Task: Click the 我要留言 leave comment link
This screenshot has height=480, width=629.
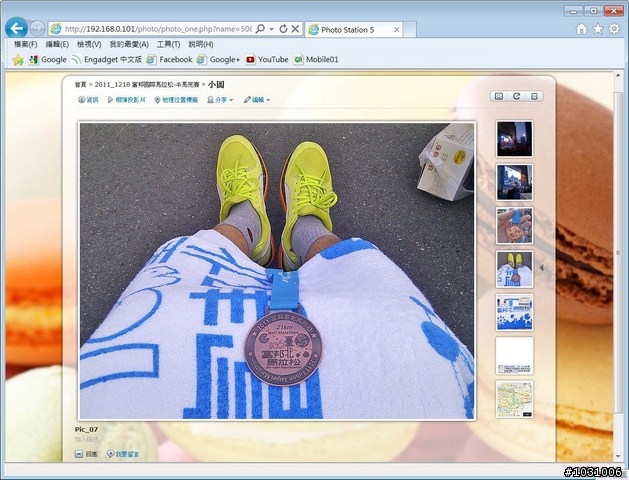Action: coord(123,454)
